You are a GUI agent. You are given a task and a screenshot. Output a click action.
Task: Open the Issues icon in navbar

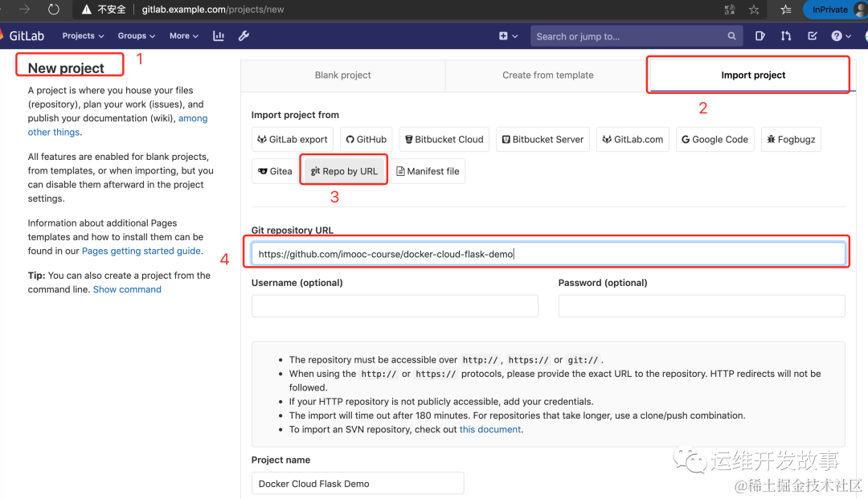760,36
